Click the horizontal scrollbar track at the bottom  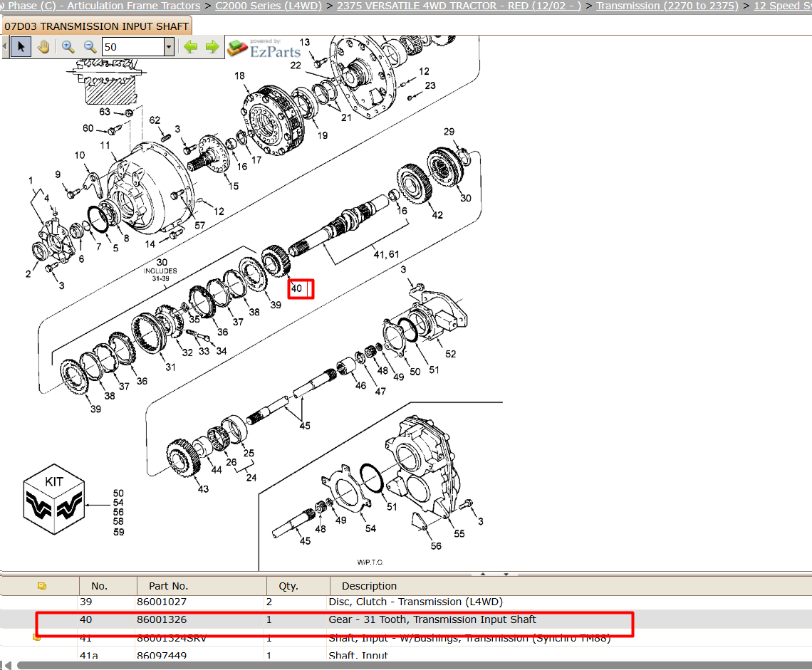coord(415,665)
